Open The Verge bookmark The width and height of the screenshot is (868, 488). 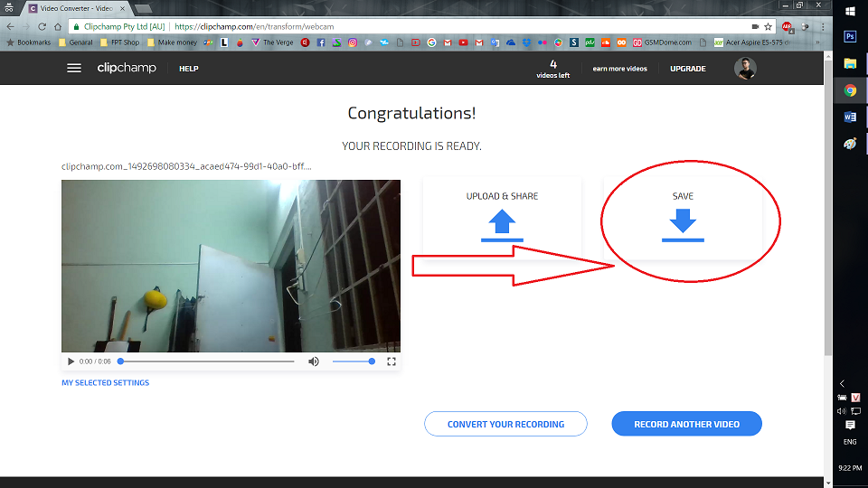click(x=272, y=42)
